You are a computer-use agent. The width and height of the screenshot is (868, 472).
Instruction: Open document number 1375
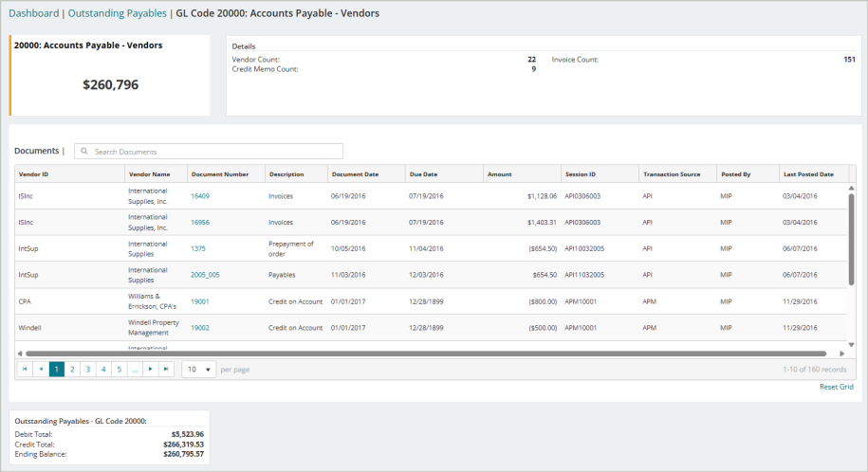198,248
